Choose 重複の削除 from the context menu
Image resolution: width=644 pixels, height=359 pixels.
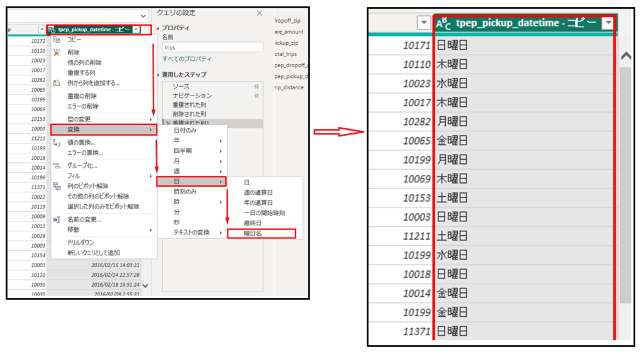[82, 96]
